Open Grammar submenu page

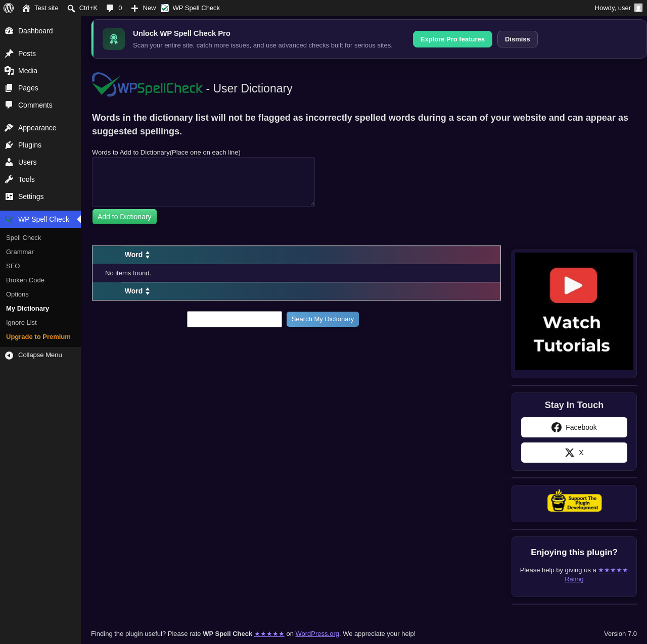click(20, 252)
